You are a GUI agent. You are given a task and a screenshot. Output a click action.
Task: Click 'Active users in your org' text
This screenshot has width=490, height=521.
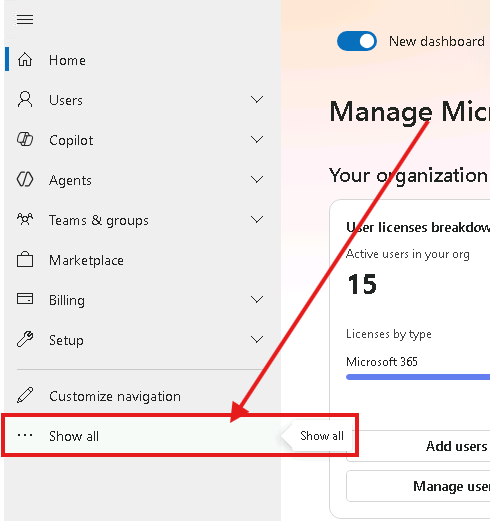tap(408, 254)
